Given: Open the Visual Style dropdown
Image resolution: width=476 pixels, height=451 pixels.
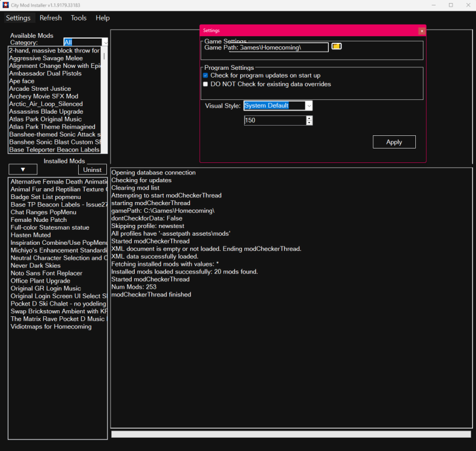Looking at the screenshot, I should (x=309, y=106).
